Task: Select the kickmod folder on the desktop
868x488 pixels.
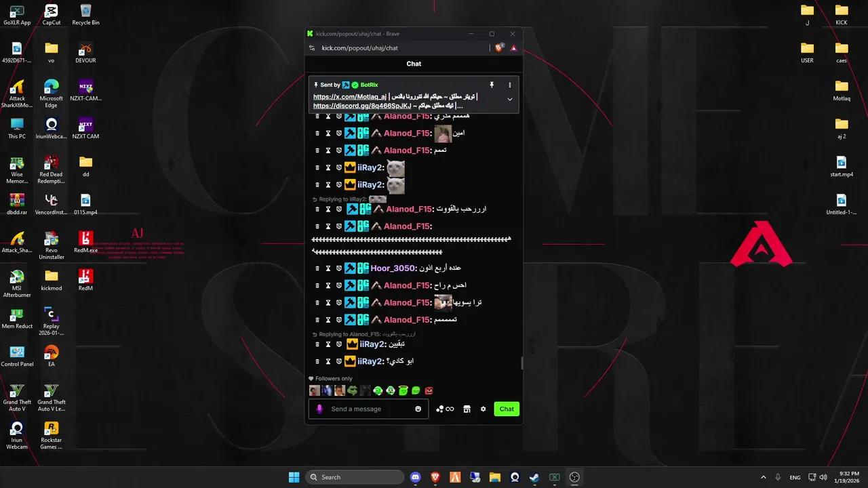Action: click(51, 281)
